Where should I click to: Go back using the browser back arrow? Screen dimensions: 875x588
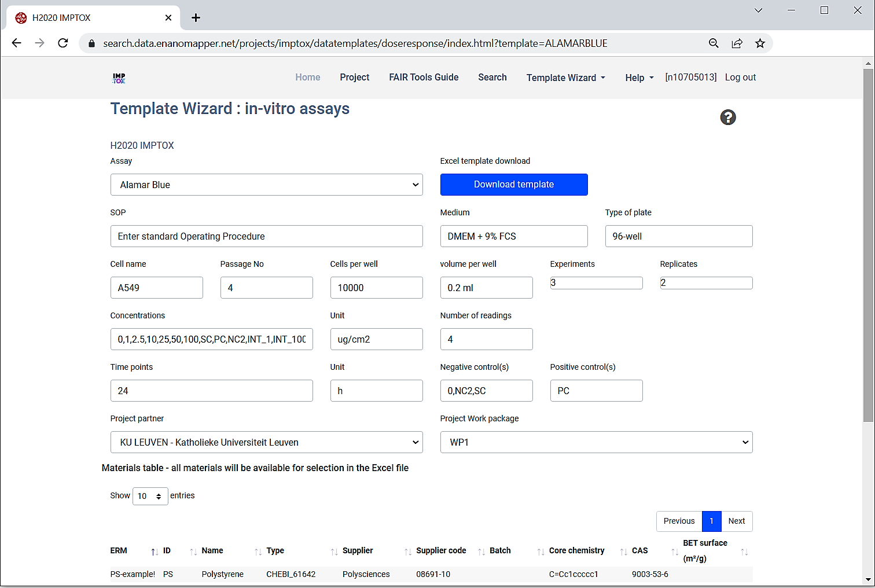tap(17, 43)
